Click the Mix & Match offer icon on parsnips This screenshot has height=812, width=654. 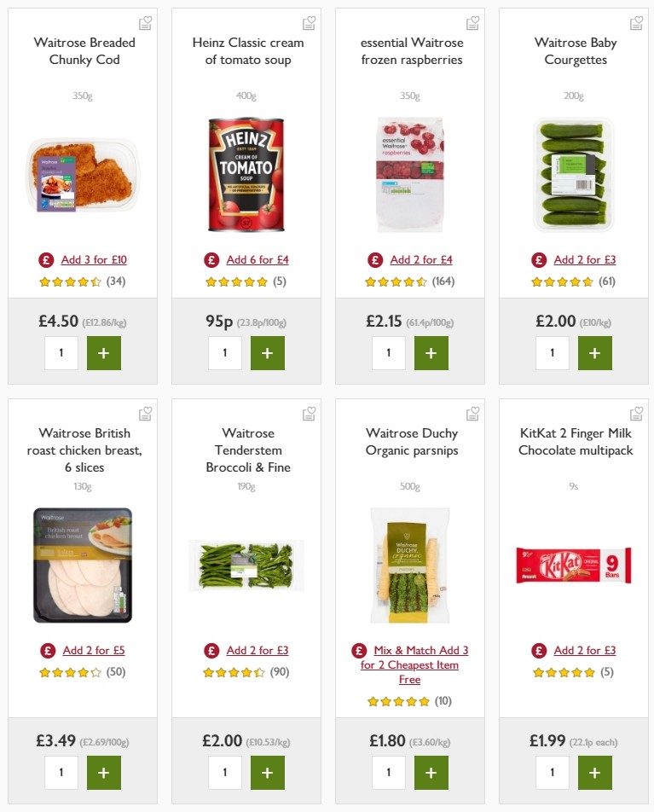(x=358, y=650)
